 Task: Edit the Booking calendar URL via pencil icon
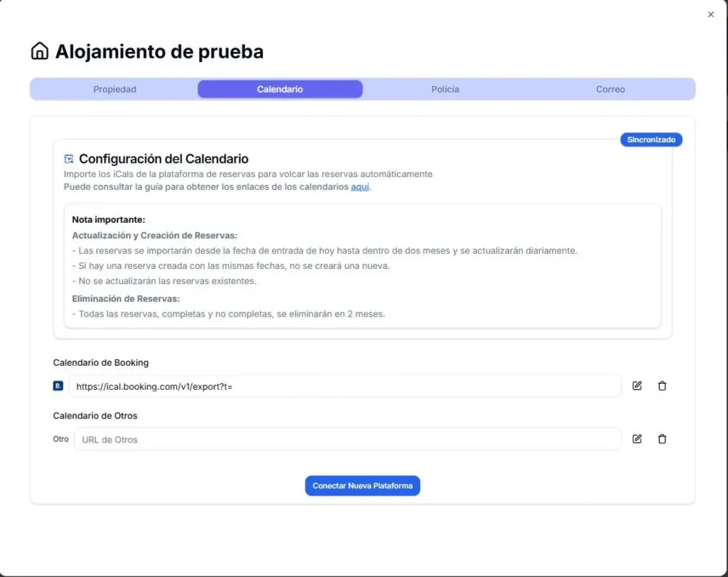click(636, 386)
